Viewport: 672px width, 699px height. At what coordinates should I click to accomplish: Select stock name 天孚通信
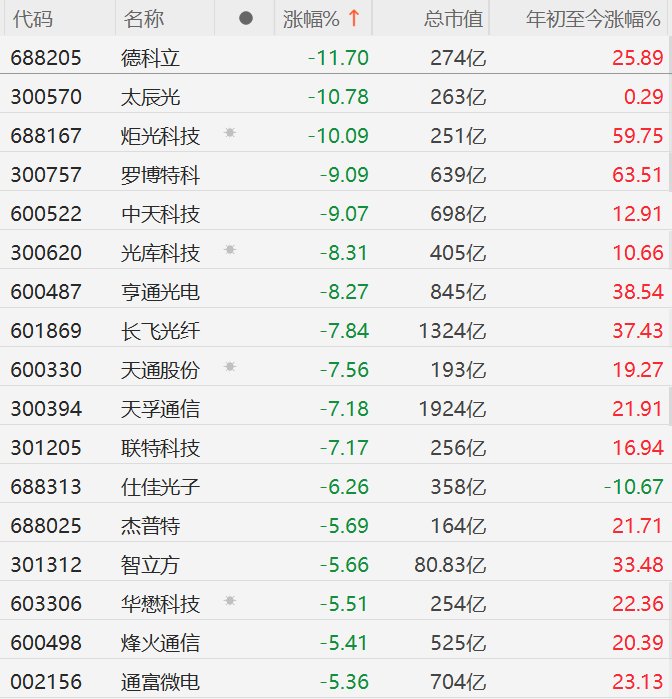point(160,409)
